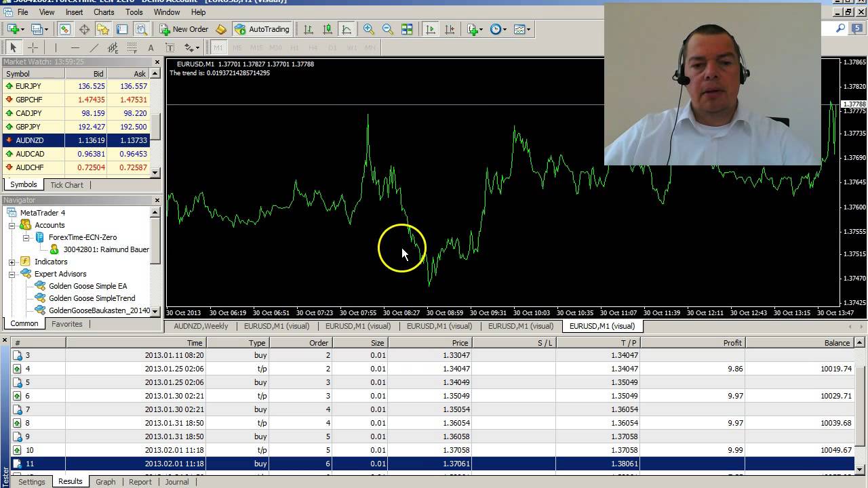Open the Templates dropdown arrow

pos(529,29)
